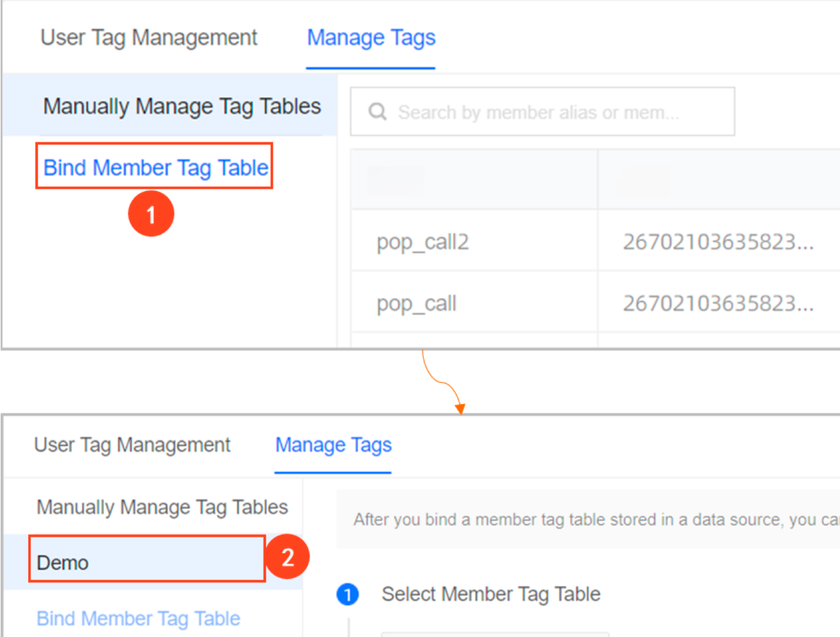
Task: Click the truncated ID next to pop_call
Action: (718, 303)
